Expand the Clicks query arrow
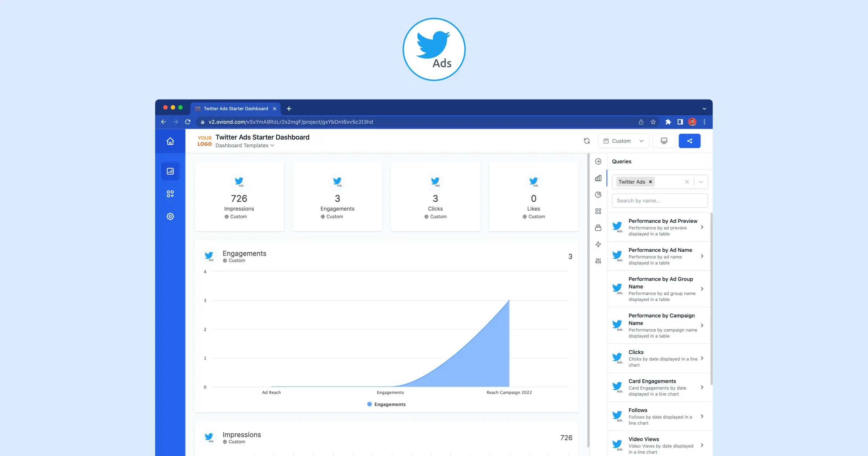Screen dimensions: 868x456 click(702, 358)
